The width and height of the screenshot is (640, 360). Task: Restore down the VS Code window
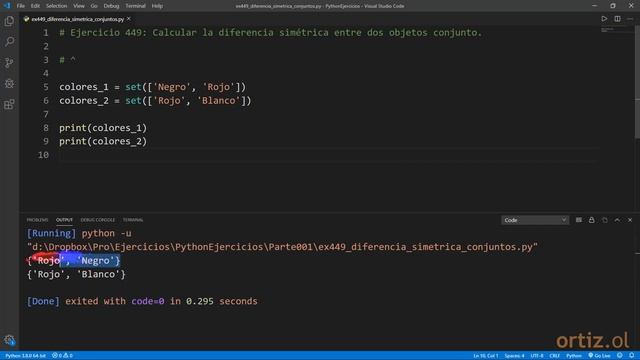[x=613, y=6]
